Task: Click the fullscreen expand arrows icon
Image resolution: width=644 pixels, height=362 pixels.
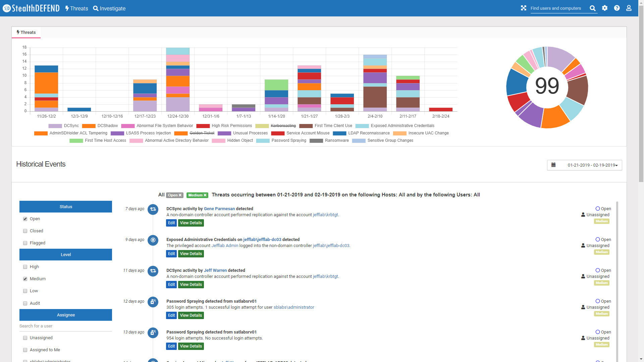Action: click(523, 8)
